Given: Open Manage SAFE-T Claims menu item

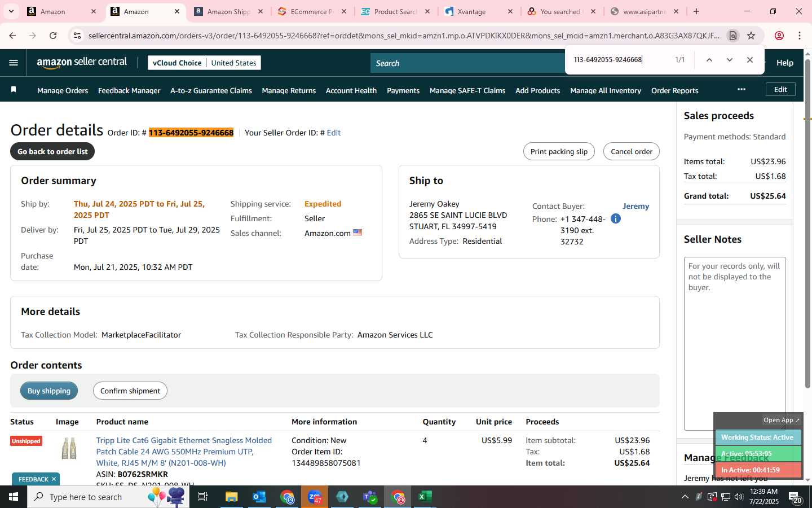Looking at the screenshot, I should [467, 90].
